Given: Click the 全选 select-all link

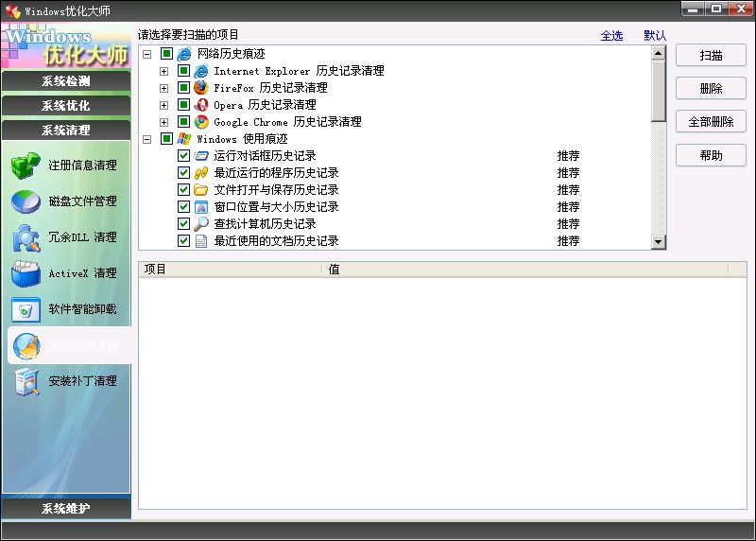Looking at the screenshot, I should (611, 36).
